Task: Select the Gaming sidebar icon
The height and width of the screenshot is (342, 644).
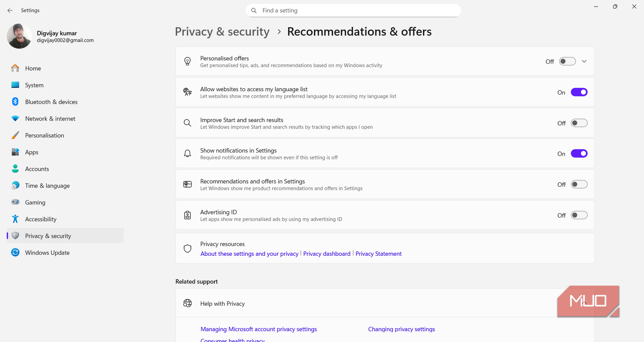Action: 15,202
